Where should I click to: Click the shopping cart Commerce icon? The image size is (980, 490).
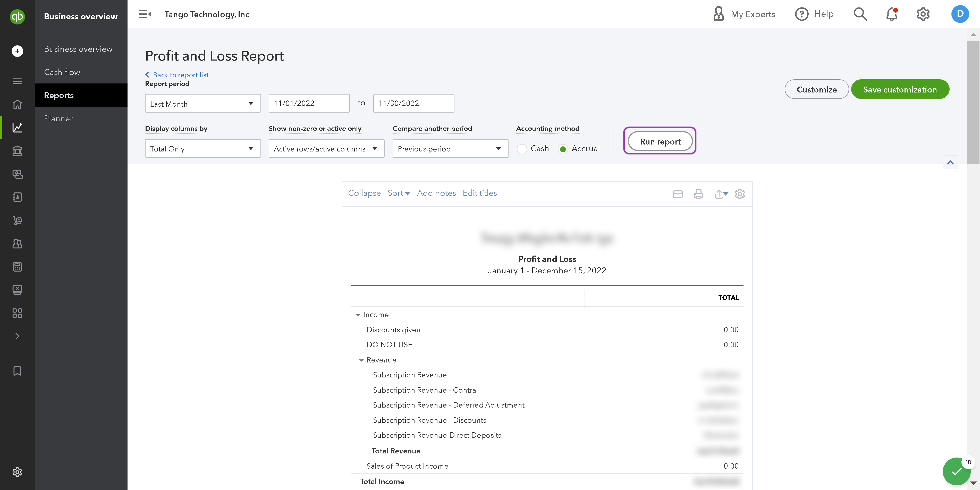click(x=17, y=220)
